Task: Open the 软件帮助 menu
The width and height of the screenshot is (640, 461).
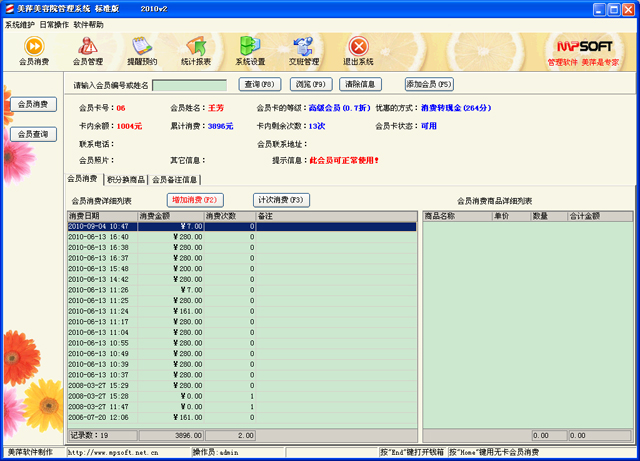Action: 89,24
